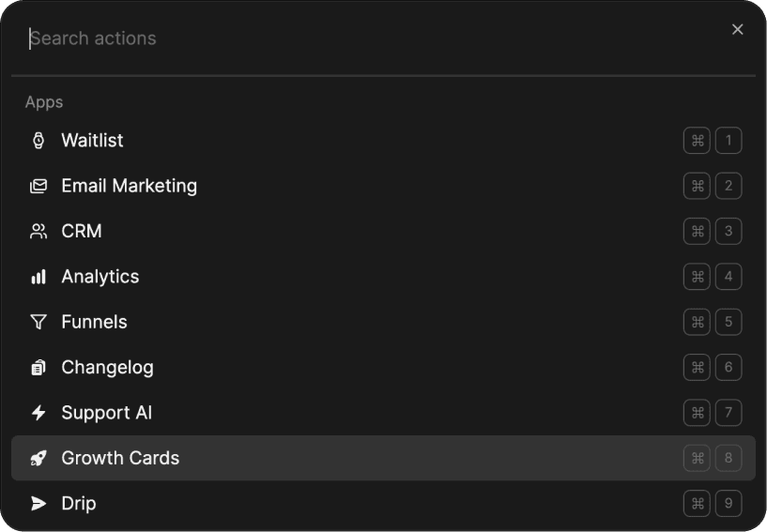
Task: Launch the Funnels app
Action: pyautogui.click(x=94, y=322)
